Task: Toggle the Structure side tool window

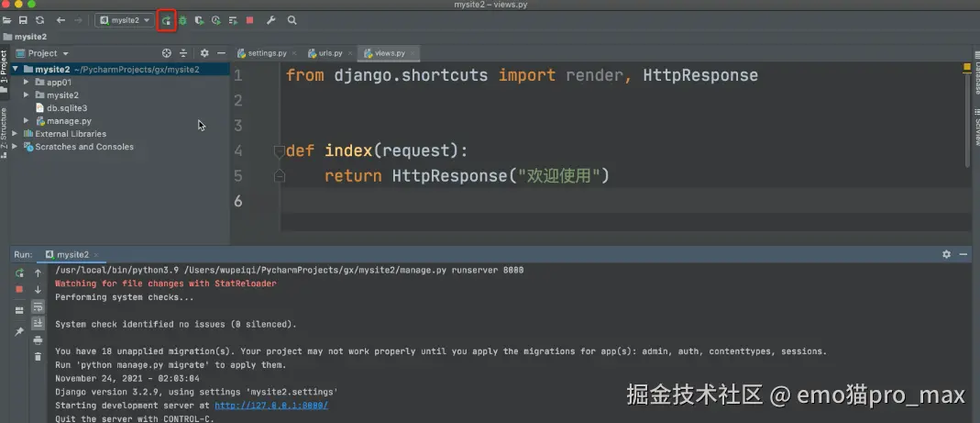Action: point(5,133)
